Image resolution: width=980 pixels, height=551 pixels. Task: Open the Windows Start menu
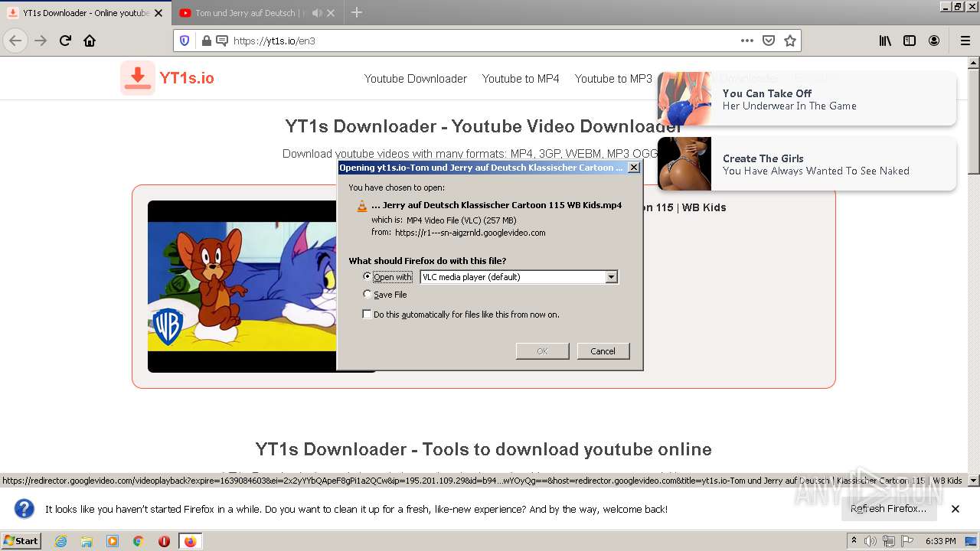(21, 541)
